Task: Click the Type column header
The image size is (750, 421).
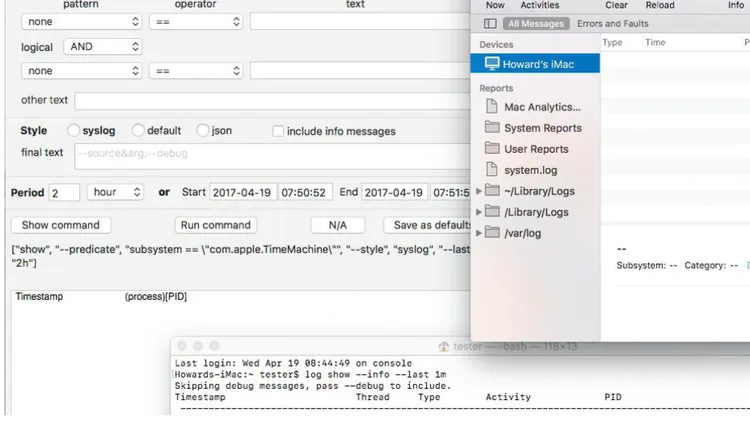Action: click(612, 42)
